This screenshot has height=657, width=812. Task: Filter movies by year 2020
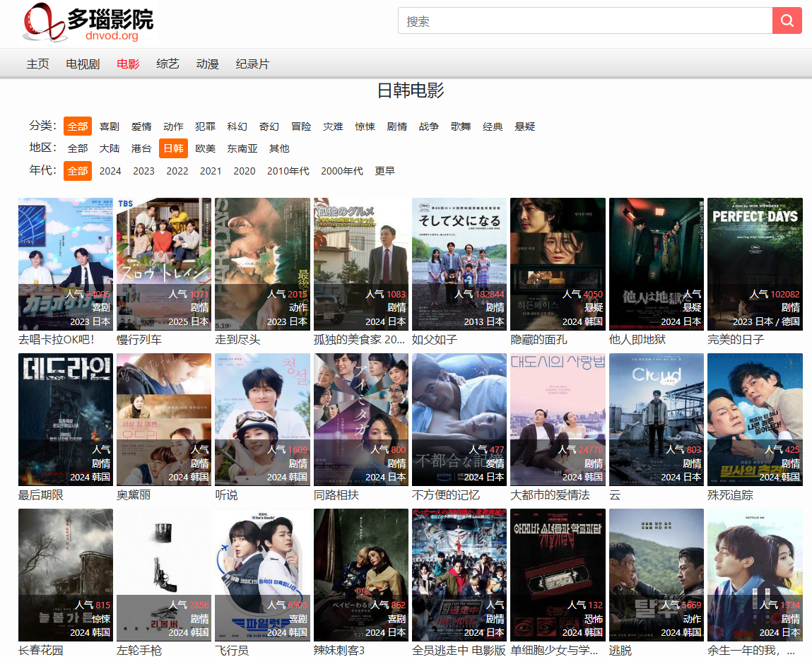pyautogui.click(x=245, y=171)
